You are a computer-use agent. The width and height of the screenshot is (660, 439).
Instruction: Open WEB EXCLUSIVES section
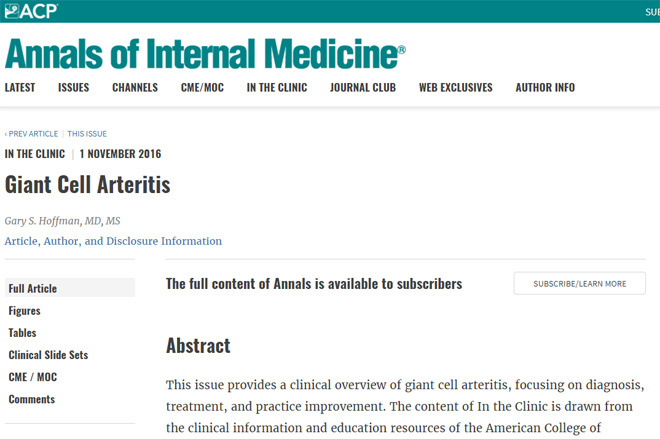(x=455, y=88)
